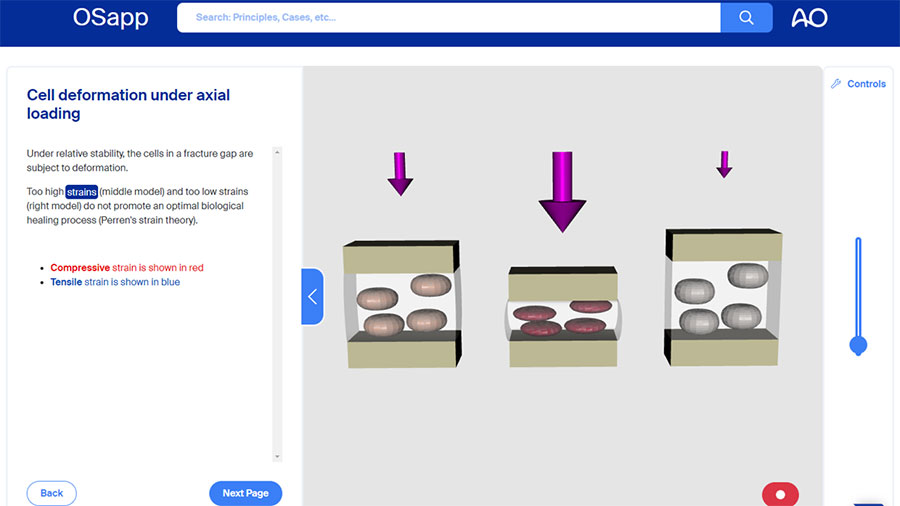Viewport: 900px width, 506px height.
Task: Click the Back button
Action: click(x=52, y=493)
